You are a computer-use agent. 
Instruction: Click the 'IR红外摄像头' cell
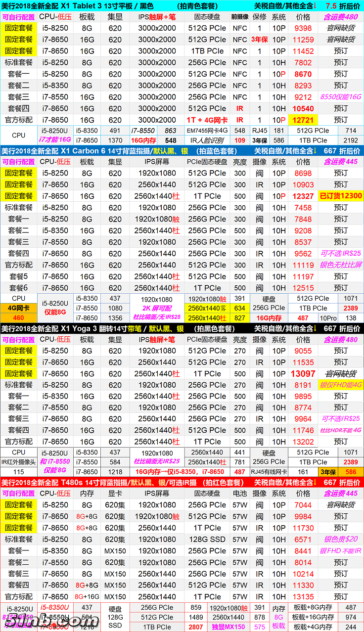pyautogui.click(x=19, y=462)
